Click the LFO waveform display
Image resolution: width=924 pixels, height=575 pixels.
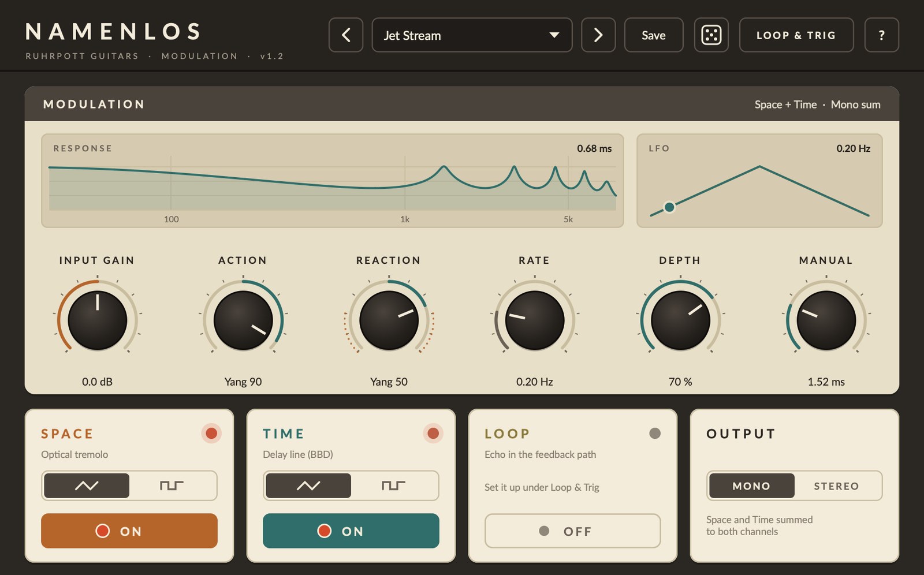click(x=759, y=181)
